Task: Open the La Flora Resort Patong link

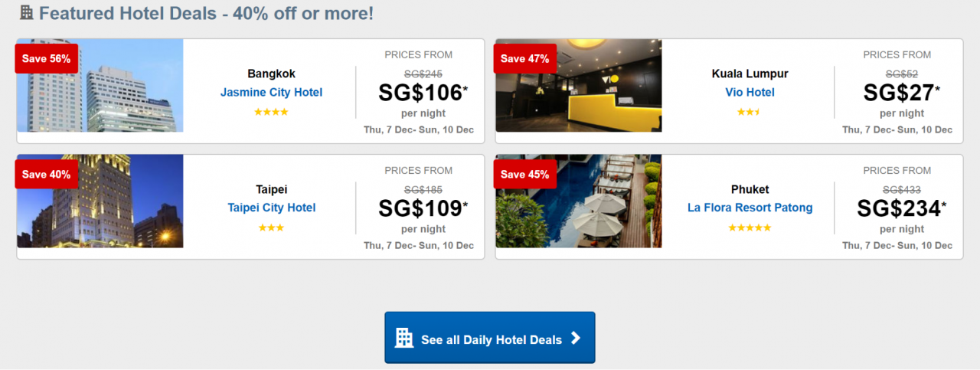Action: click(750, 208)
